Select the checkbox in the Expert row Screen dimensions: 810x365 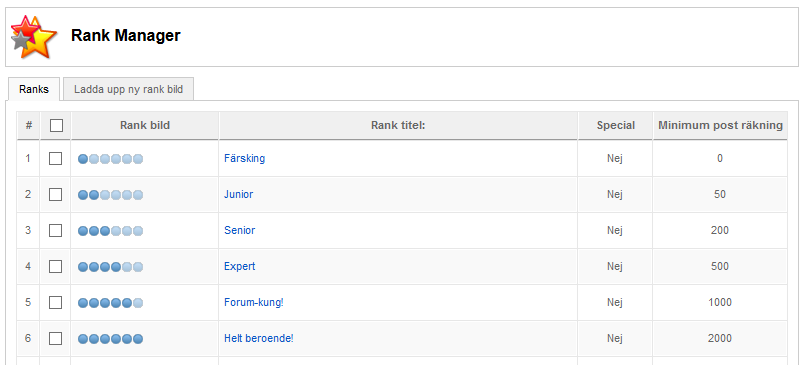55,266
